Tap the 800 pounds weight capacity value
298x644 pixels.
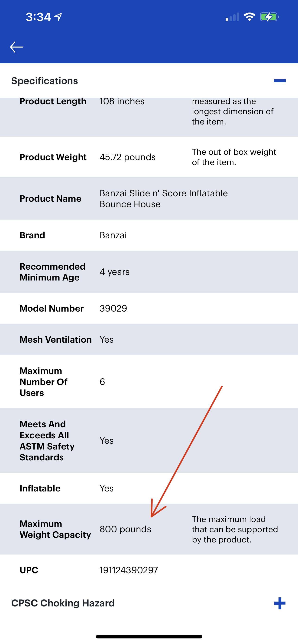(x=125, y=529)
